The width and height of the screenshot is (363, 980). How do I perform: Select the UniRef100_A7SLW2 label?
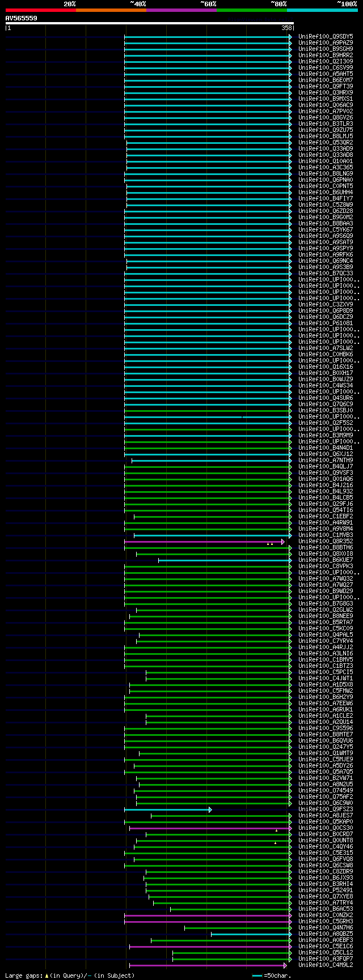point(326,348)
